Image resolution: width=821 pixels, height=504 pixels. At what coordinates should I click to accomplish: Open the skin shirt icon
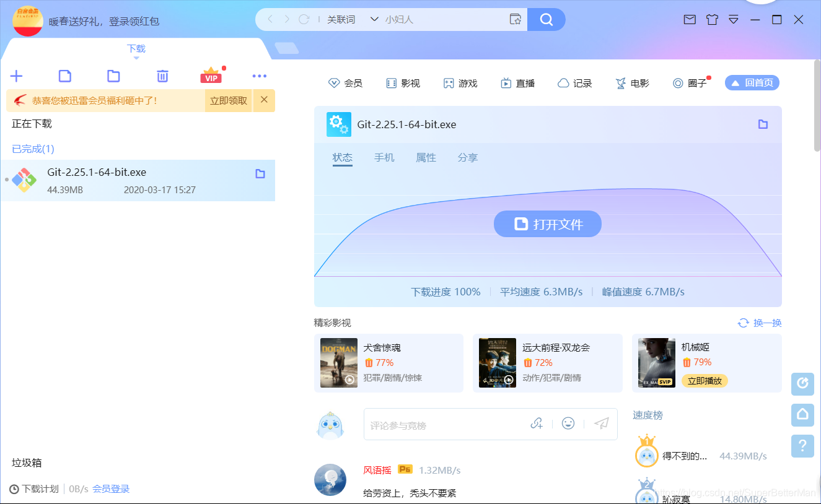pos(712,20)
